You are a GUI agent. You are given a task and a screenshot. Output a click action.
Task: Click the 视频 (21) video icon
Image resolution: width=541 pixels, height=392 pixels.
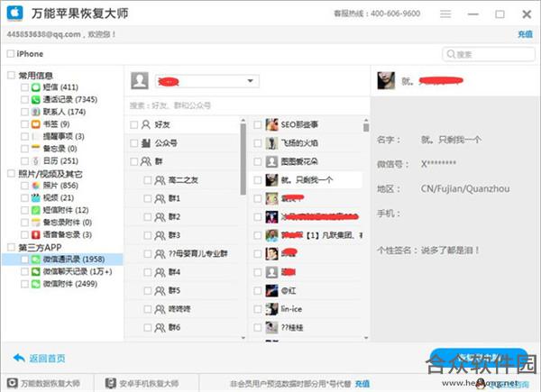pyautogui.click(x=36, y=198)
